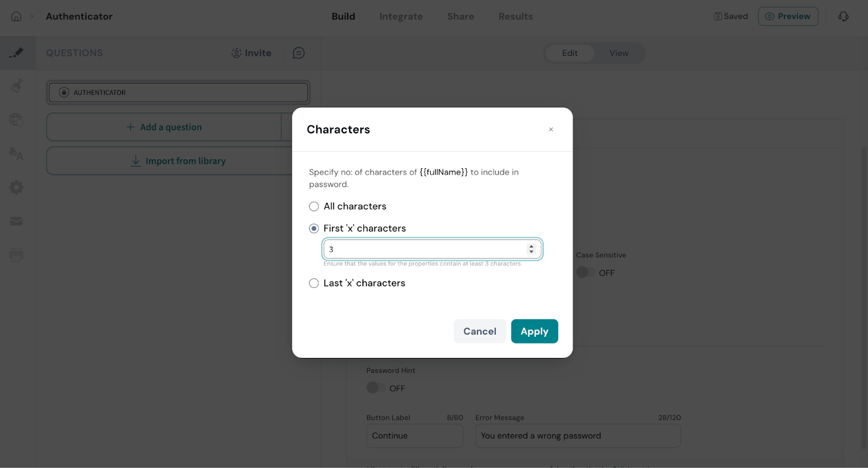Open the headset support icon
Image resolution: width=868 pixels, height=468 pixels.
click(843, 16)
